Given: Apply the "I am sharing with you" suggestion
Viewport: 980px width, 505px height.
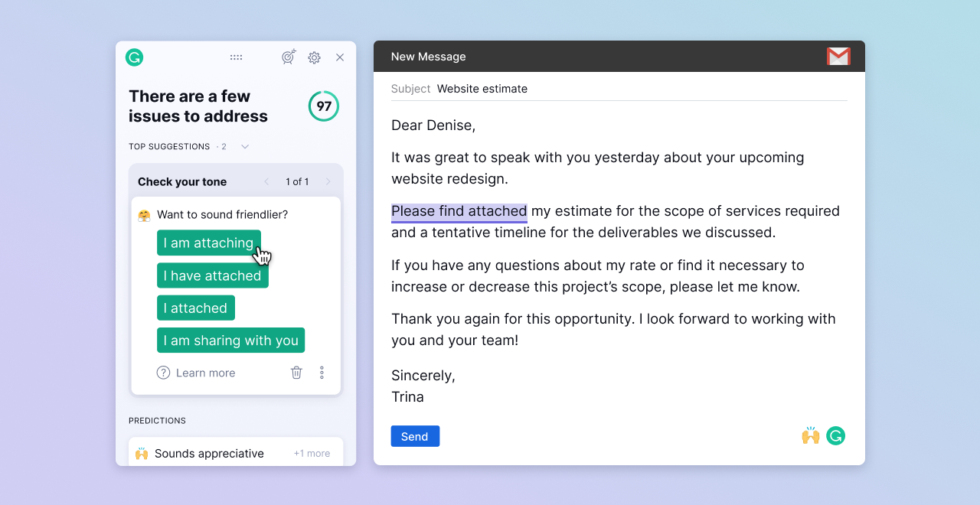Looking at the screenshot, I should 230,340.
